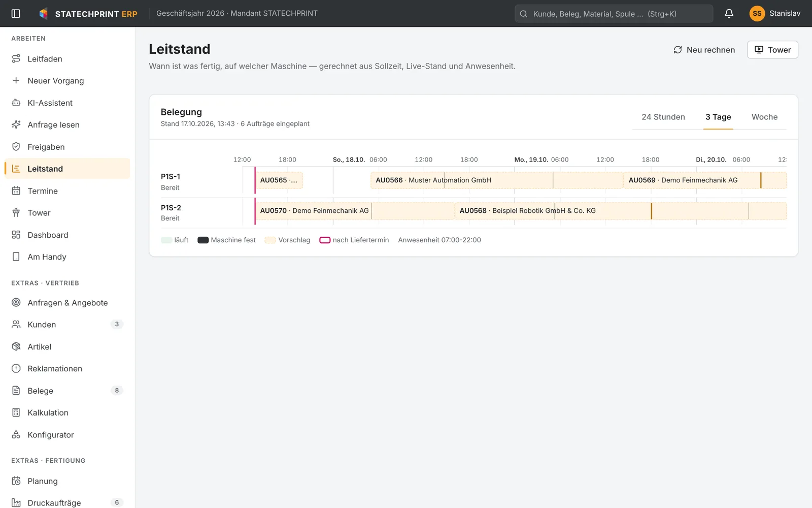Click the Dashboard grid icon
The image size is (812, 508).
click(x=16, y=235)
